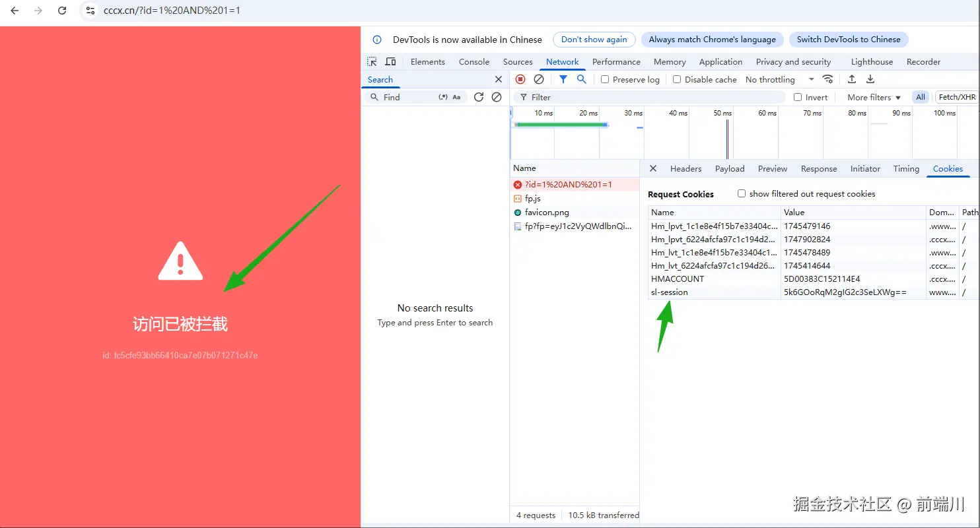Select the ?id=1%20AND%201=1 request

click(x=574, y=184)
